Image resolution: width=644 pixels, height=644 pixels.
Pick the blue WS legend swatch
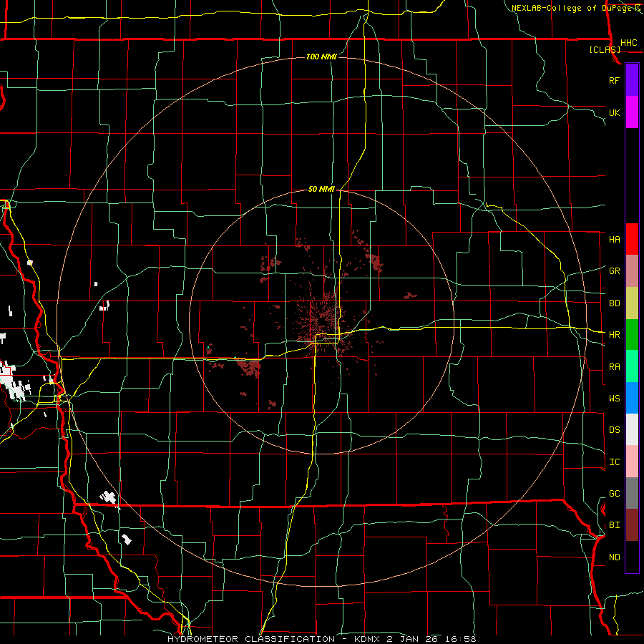coord(632,398)
